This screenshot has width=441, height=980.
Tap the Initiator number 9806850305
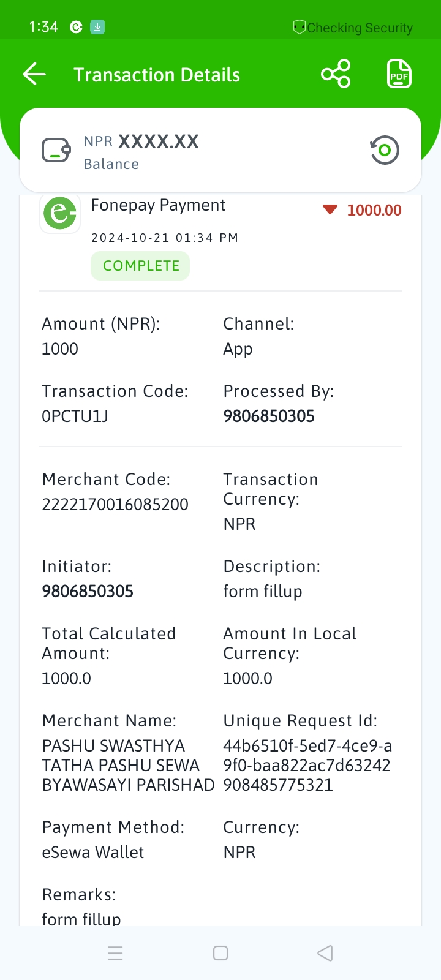pyautogui.click(x=88, y=592)
